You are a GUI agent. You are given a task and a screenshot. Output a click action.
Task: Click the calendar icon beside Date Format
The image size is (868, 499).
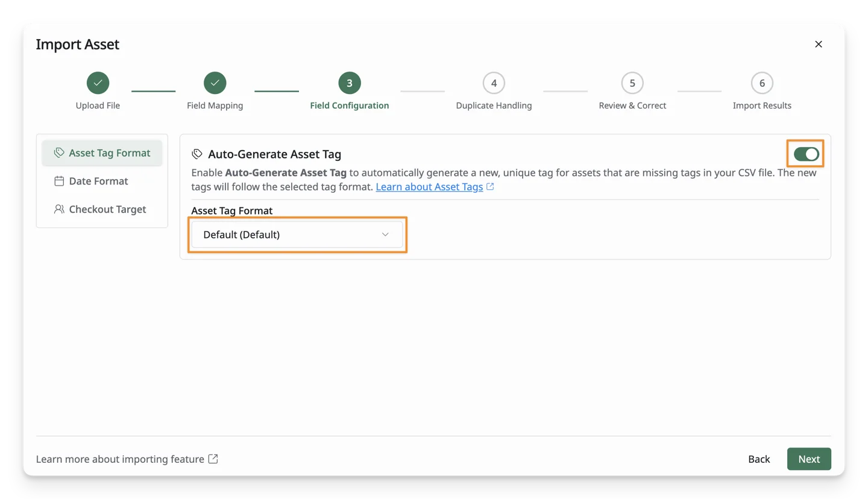pyautogui.click(x=59, y=181)
